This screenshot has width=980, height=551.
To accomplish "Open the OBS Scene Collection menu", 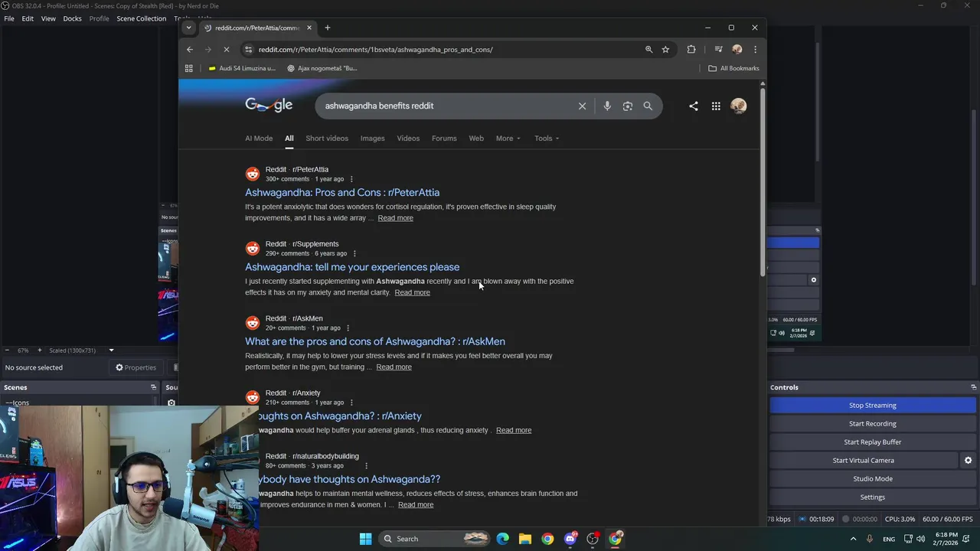I will [141, 18].
